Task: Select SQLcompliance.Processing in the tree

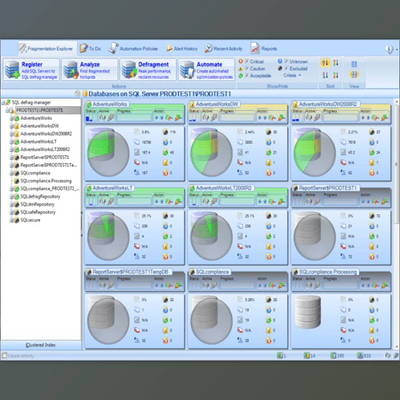Action: 46,181
